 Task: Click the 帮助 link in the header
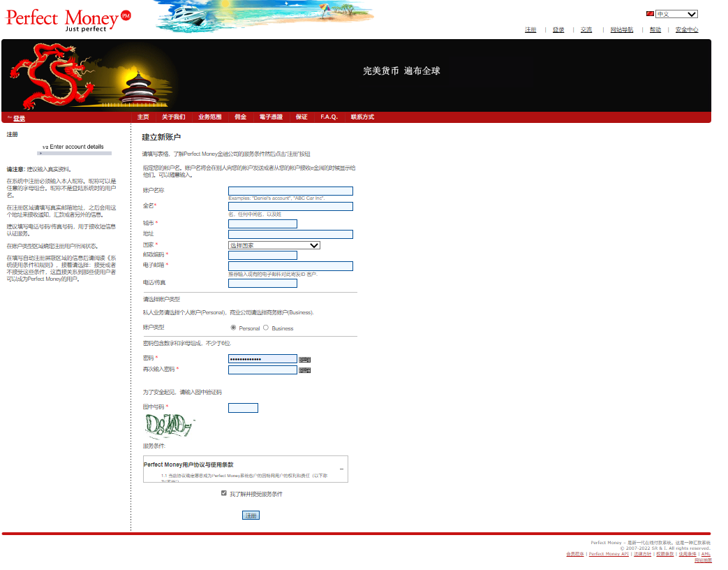pos(655,30)
